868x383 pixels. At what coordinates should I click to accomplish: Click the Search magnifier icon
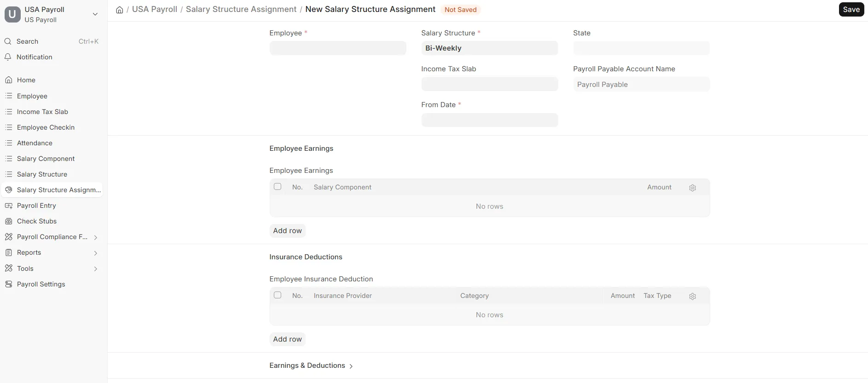click(8, 41)
